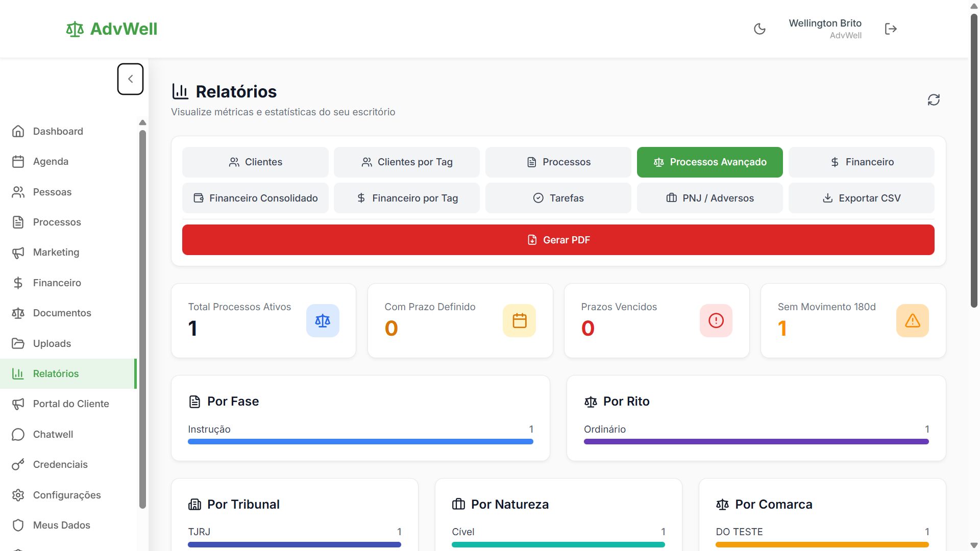The image size is (980, 551).
Task: Switch to Financeiro Consolidado report tab
Action: [255, 198]
